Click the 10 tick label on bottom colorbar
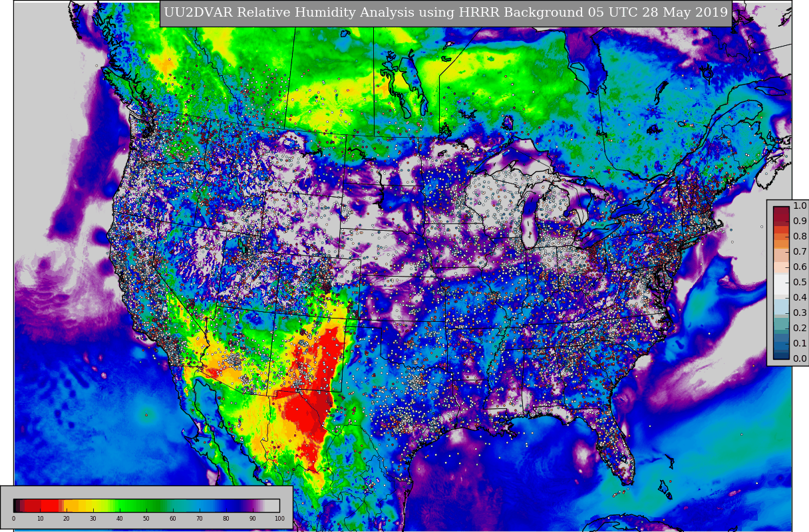 click(x=40, y=519)
